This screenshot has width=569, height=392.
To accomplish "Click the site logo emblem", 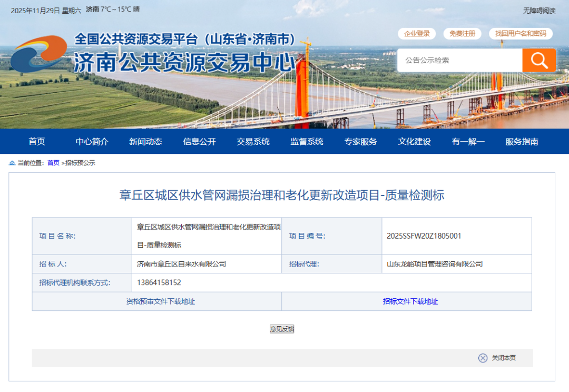I will [x=38, y=54].
